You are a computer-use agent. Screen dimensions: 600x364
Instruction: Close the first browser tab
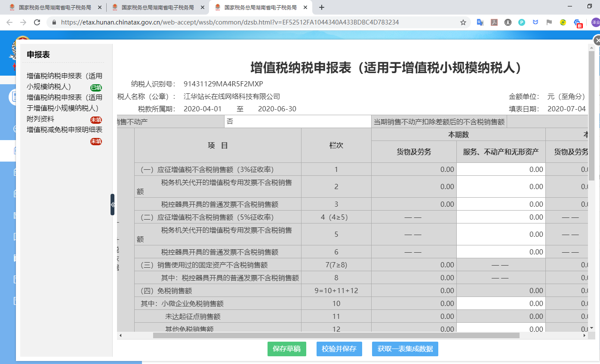click(100, 8)
